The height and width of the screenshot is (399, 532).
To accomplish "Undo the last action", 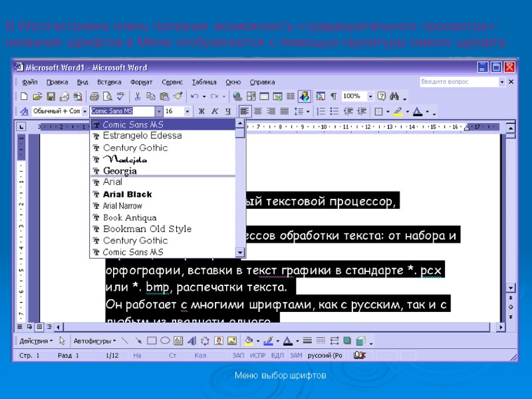I will [x=194, y=96].
